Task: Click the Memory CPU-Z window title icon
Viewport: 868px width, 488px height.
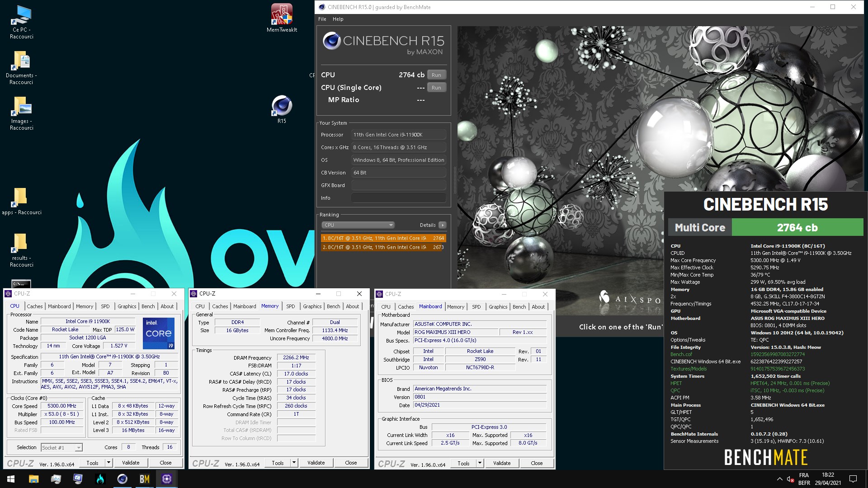Action: (193, 294)
